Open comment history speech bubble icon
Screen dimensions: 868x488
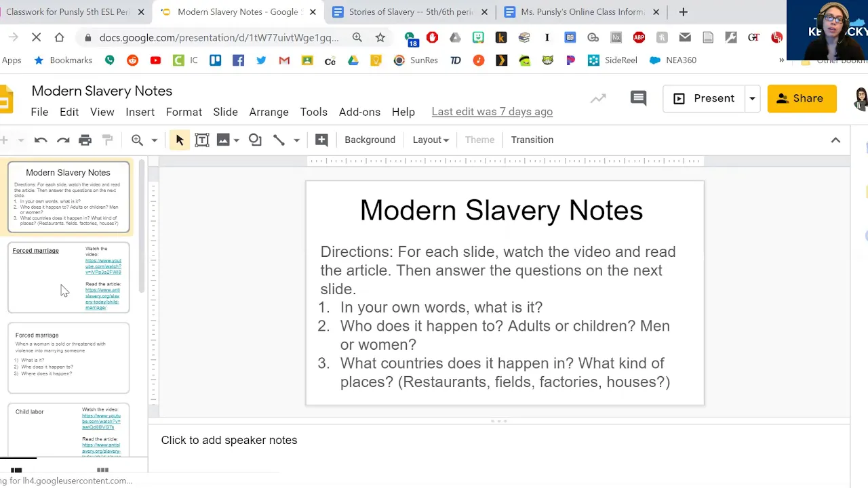(638, 99)
